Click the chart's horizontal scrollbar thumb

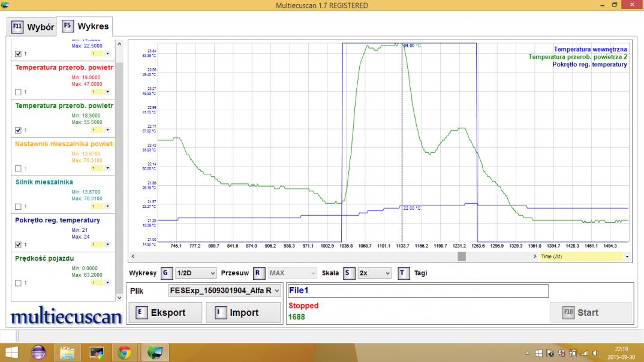click(462, 256)
